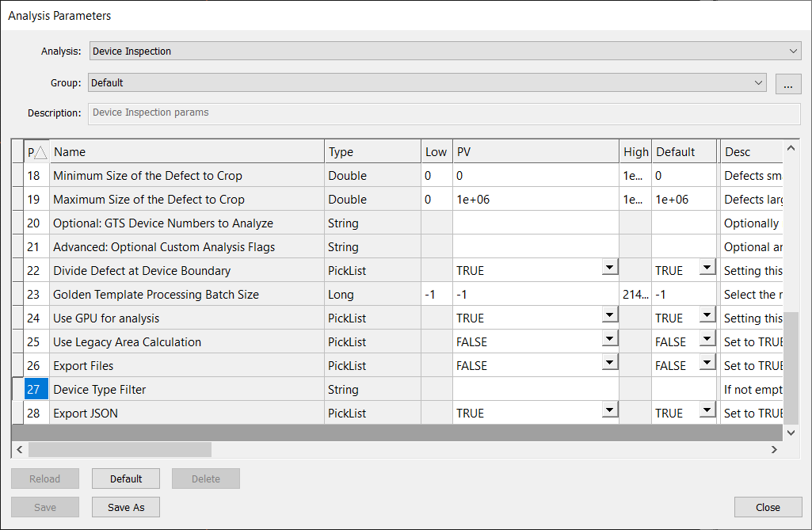This screenshot has height=530, width=812.
Task: Click the horizontal scrollbar right arrow
Action: point(774,449)
